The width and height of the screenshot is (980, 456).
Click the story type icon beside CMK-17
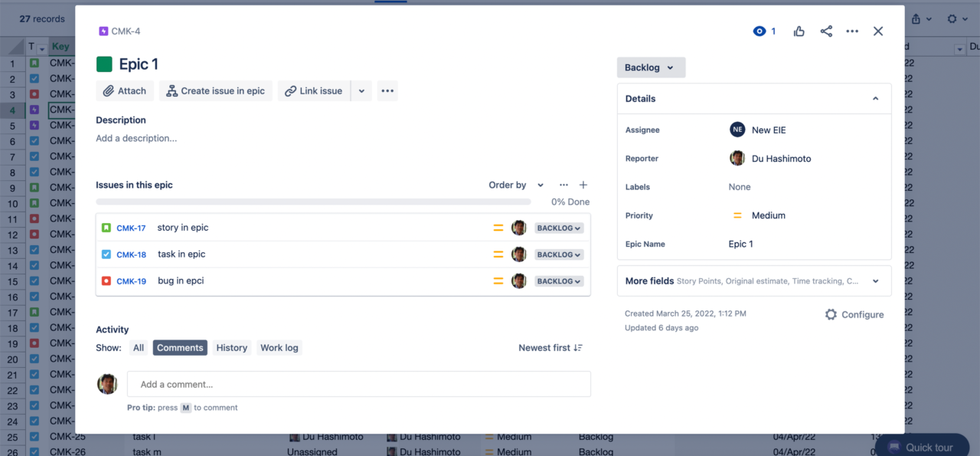pos(107,228)
